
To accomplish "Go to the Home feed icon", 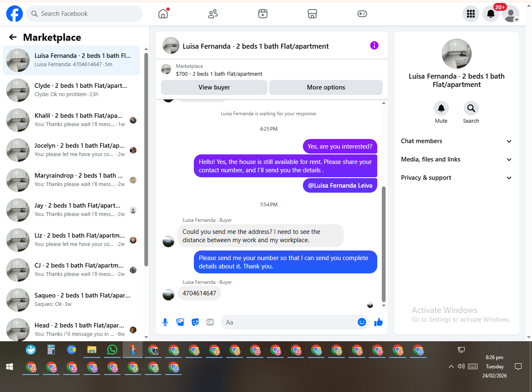I will coord(163,14).
